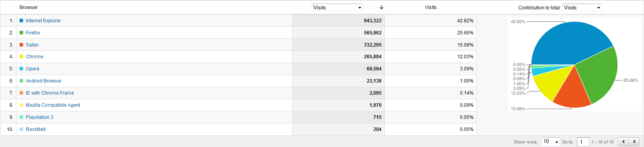This screenshot has width=644, height=147.
Task: Open the Android Browser link
Action: (x=43, y=81)
